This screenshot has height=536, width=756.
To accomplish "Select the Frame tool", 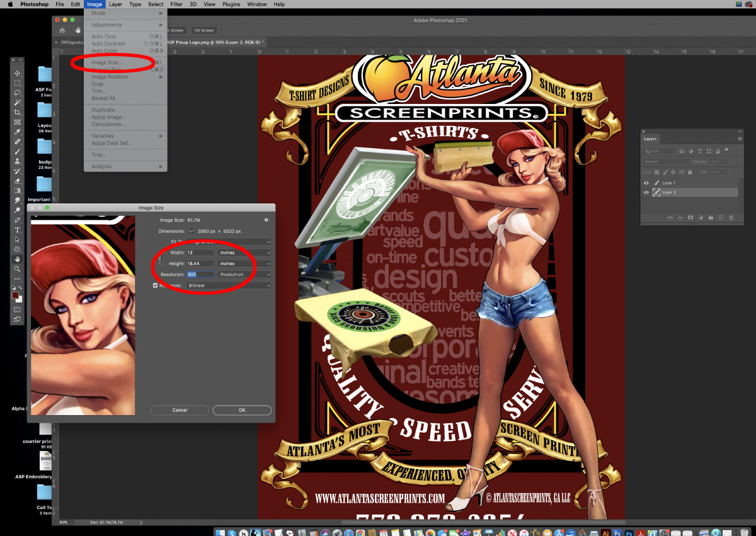I will (18, 122).
